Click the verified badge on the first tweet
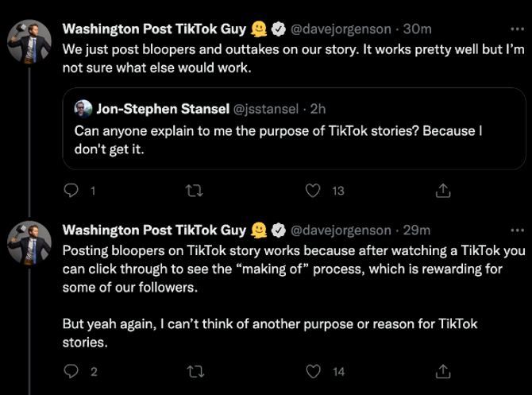This screenshot has height=395, width=532. tap(279, 29)
